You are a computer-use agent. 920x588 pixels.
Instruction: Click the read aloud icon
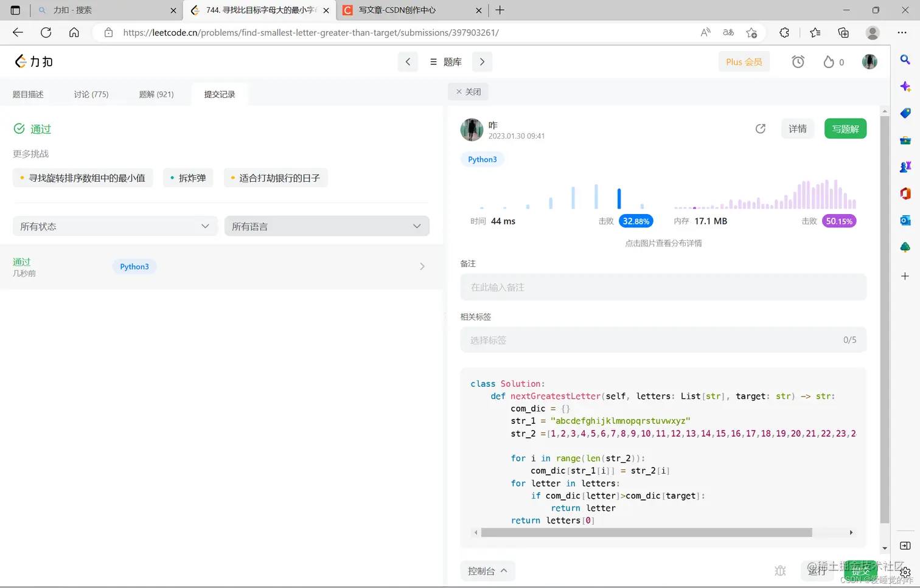point(705,33)
